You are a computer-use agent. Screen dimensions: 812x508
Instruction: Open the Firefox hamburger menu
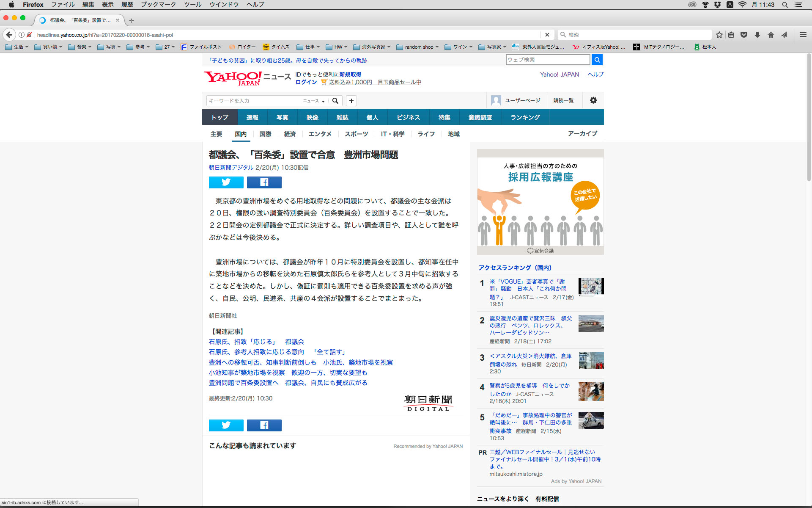click(803, 35)
